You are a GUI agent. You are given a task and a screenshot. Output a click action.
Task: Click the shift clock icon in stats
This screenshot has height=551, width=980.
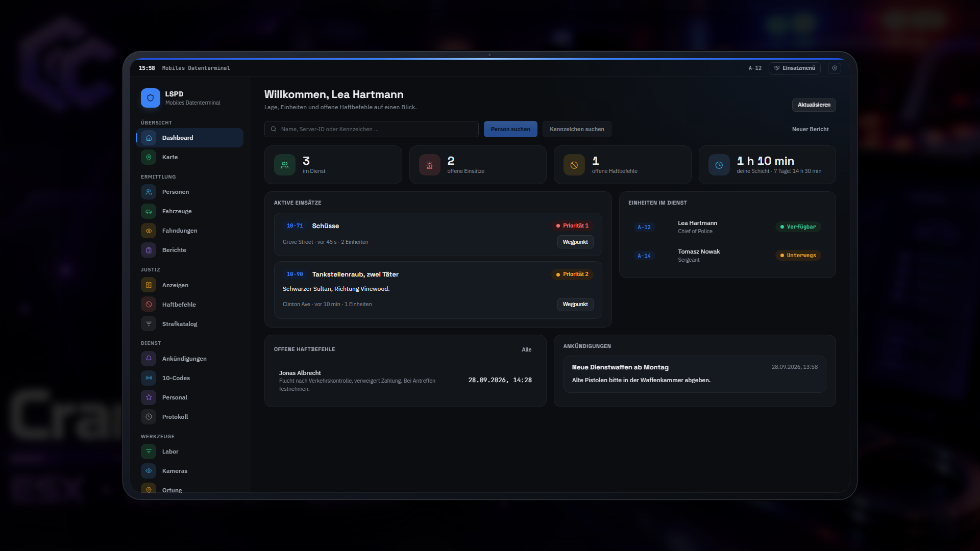(719, 165)
